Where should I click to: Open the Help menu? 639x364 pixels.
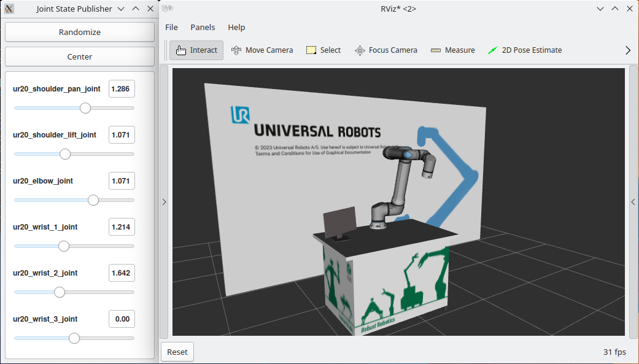tap(236, 27)
